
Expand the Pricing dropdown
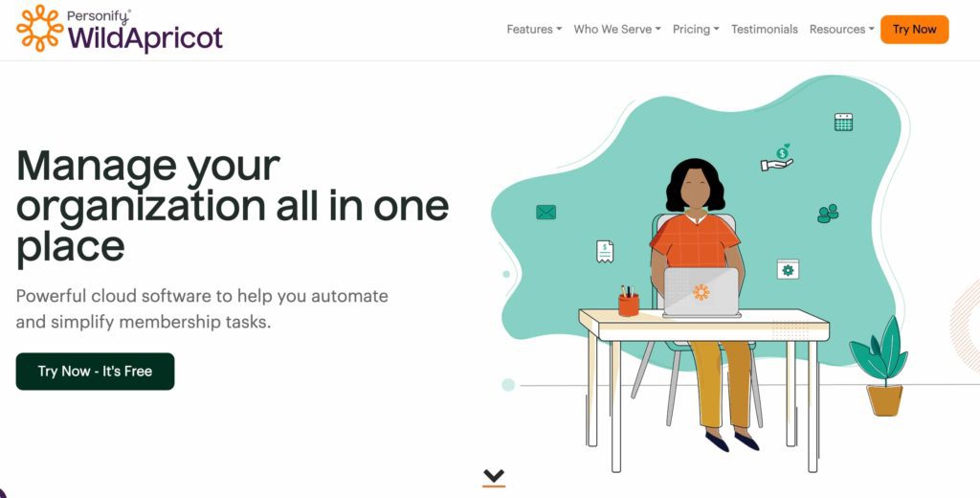pos(696,30)
